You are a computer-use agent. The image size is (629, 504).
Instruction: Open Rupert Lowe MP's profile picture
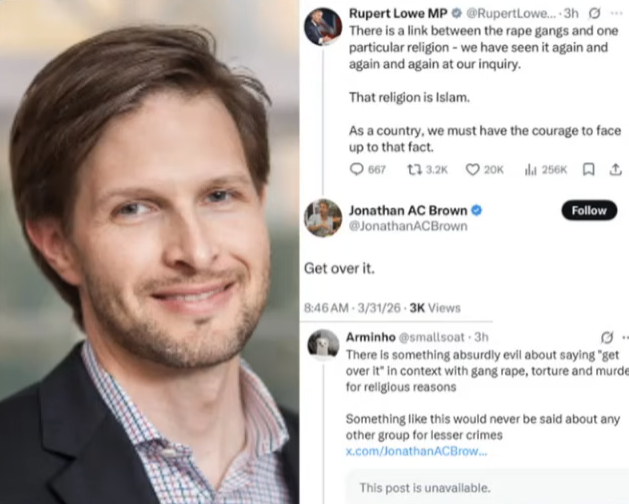pos(323,26)
